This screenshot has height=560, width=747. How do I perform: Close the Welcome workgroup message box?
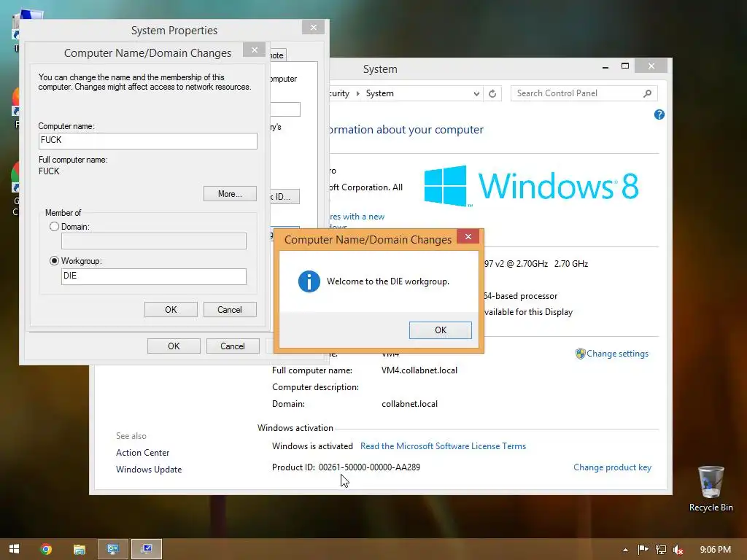tap(468, 237)
